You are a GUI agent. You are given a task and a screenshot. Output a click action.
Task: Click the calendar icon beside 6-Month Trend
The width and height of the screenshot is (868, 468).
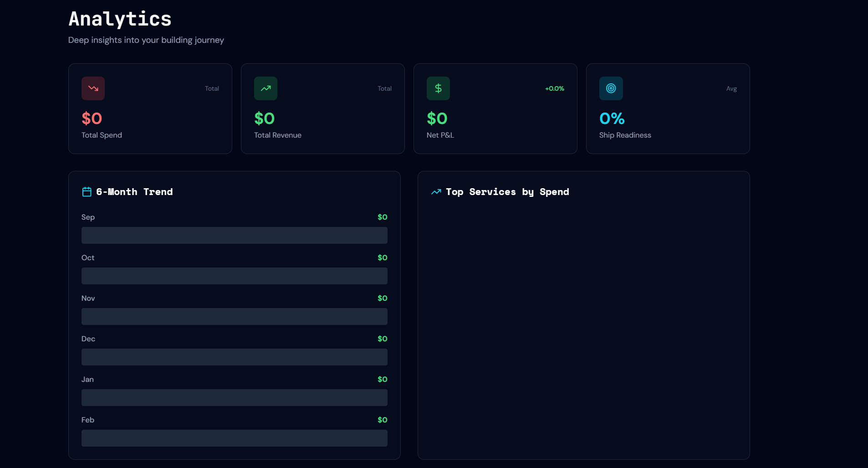(x=86, y=192)
